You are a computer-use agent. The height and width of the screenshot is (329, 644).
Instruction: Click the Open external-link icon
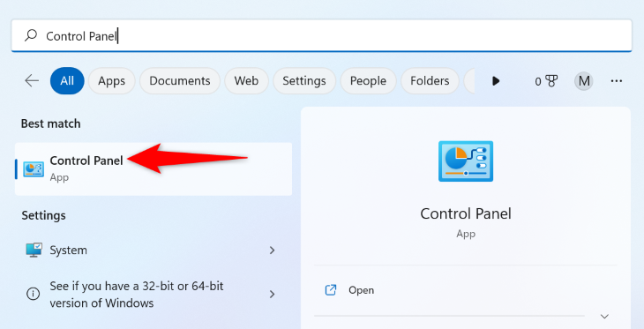331,290
